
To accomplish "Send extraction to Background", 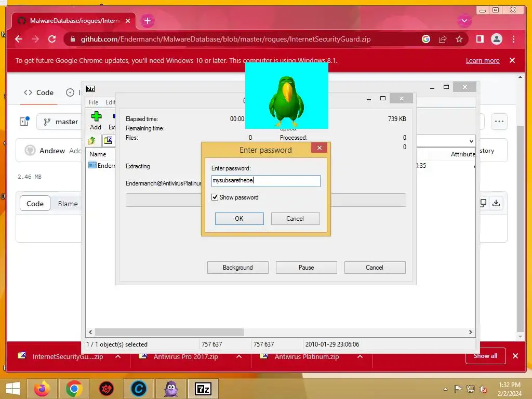I will pos(238,268).
